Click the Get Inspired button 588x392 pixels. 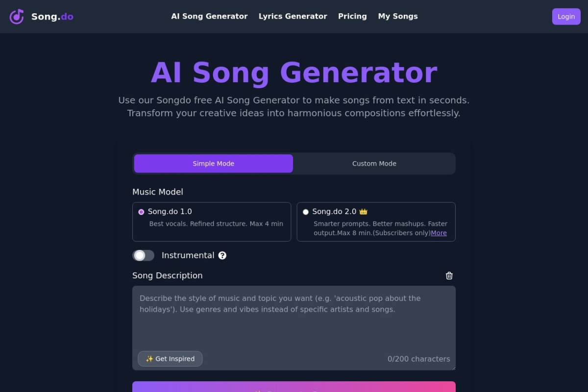(170, 359)
